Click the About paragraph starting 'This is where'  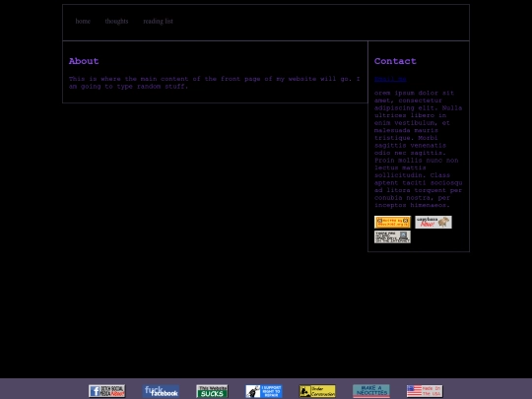[215, 83]
